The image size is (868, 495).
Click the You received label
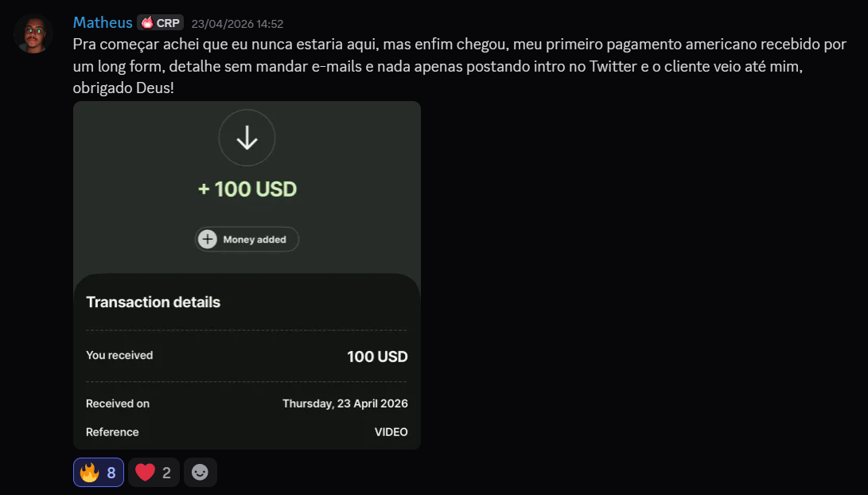(119, 356)
